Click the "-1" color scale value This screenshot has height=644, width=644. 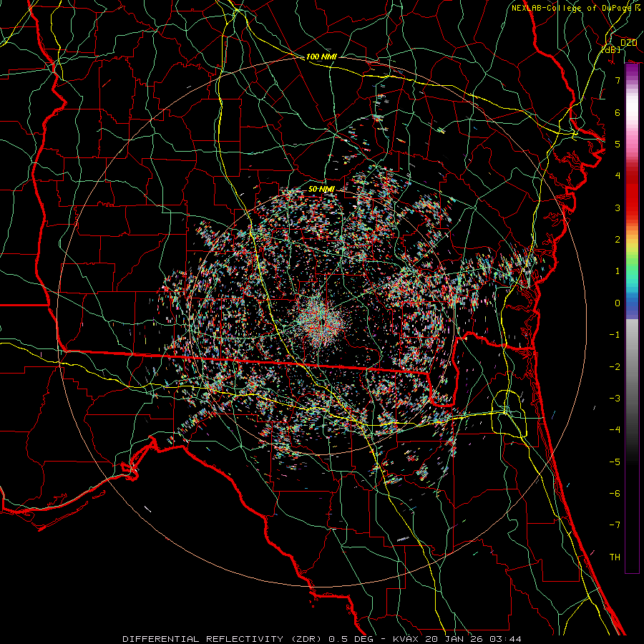tap(615, 335)
